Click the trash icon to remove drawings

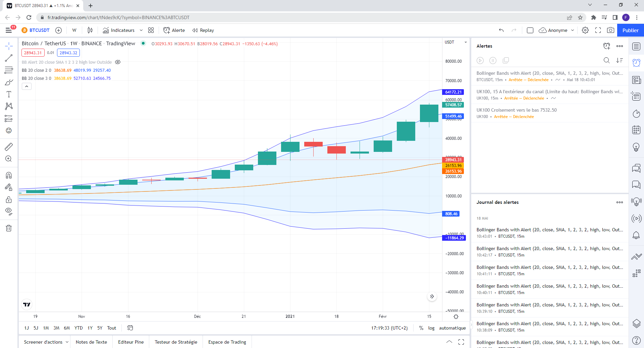pyautogui.click(x=9, y=228)
